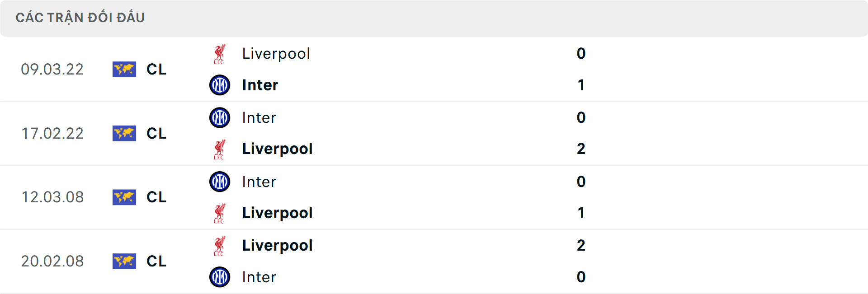Image resolution: width=868 pixels, height=294 pixels.
Task: Click the CL label in the 20.02.08 row
Action: 156,261
